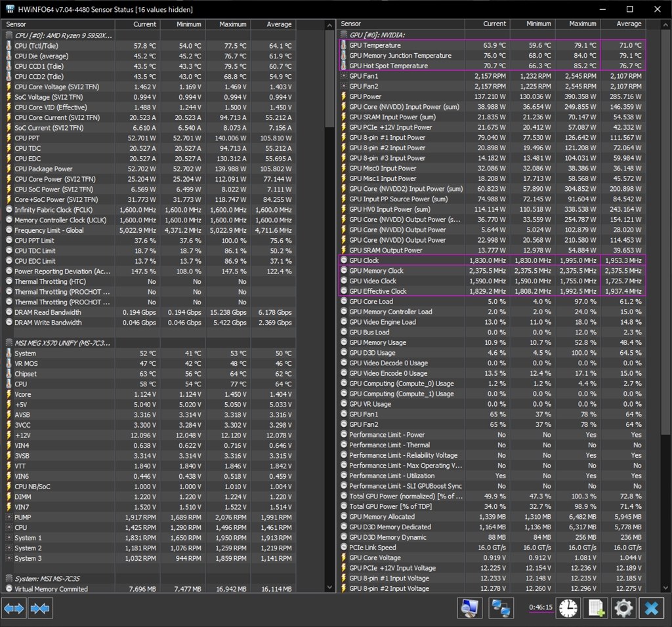Click the AMD Ryzen 9 CPU group icon

(9, 35)
